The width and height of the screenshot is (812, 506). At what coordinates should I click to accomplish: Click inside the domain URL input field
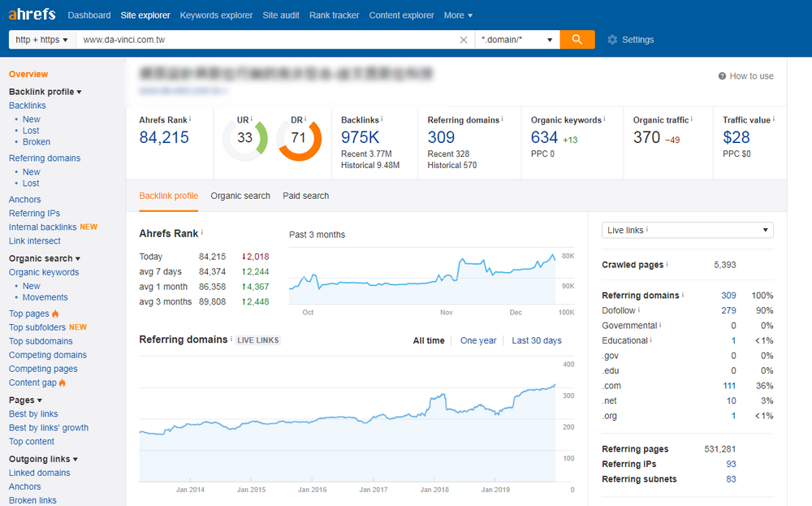[203, 39]
